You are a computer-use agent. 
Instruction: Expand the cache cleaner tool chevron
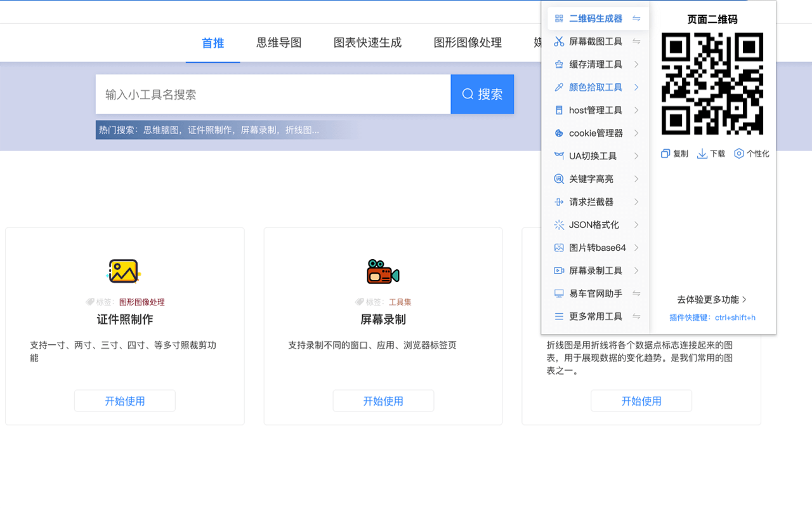(636, 64)
